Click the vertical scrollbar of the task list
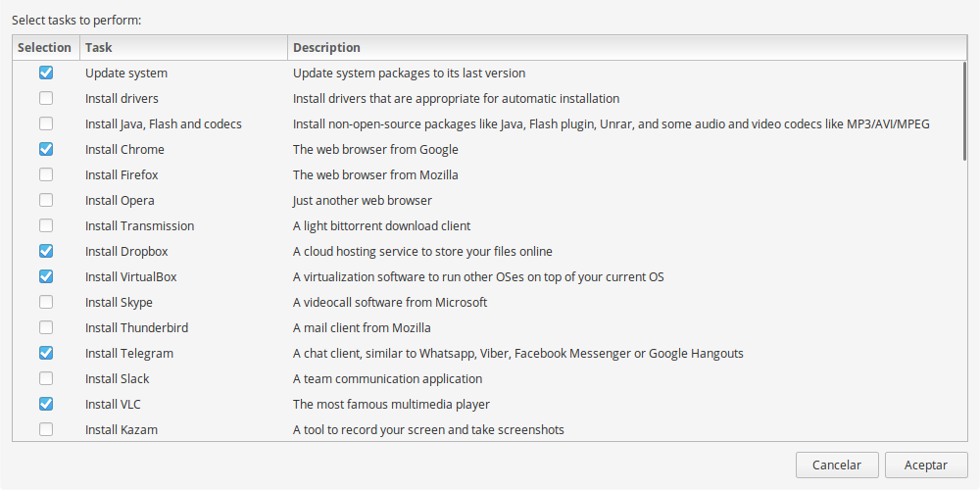This screenshot has height=490, width=980. pos(965,112)
